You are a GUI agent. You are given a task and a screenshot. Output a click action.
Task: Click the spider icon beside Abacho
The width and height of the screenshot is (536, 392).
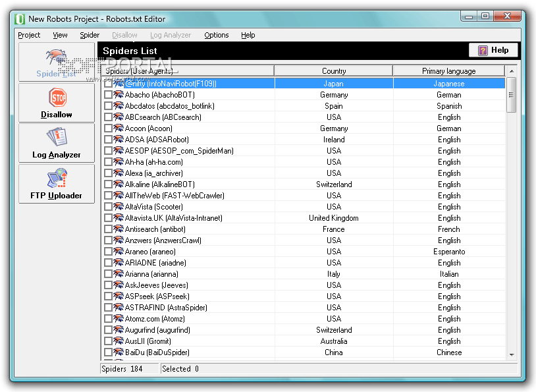[119, 94]
